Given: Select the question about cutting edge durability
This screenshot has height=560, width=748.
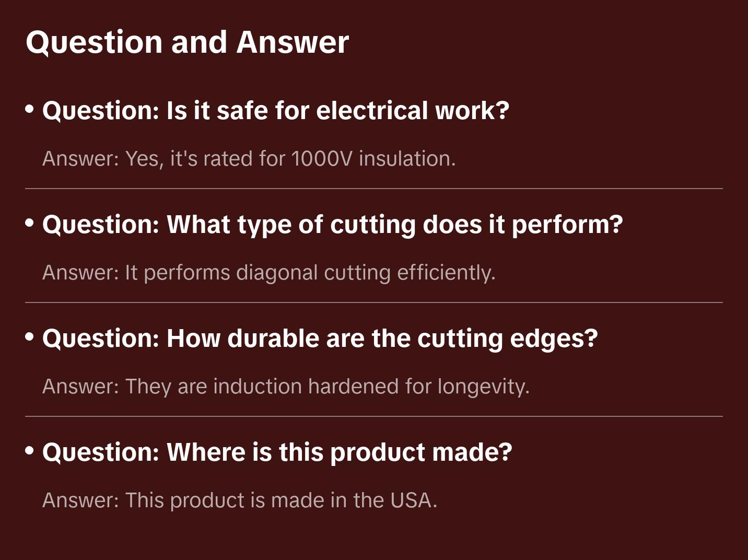Looking at the screenshot, I should tap(320, 339).
